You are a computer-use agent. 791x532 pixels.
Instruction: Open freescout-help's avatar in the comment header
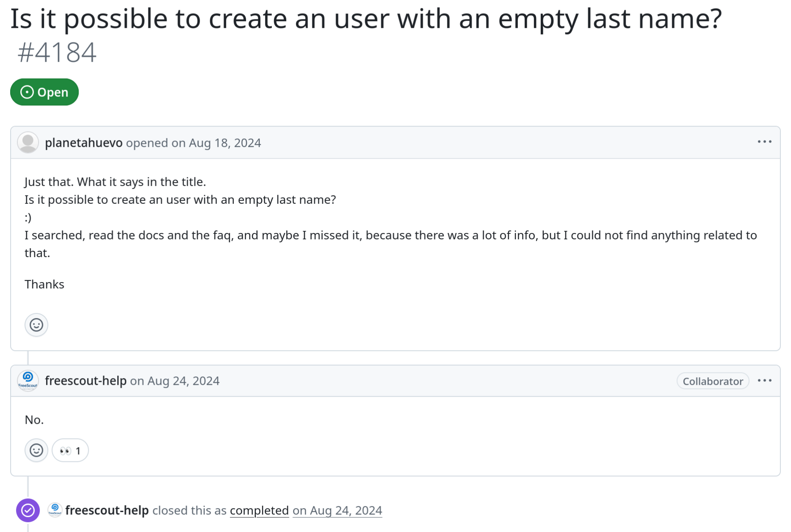point(28,381)
